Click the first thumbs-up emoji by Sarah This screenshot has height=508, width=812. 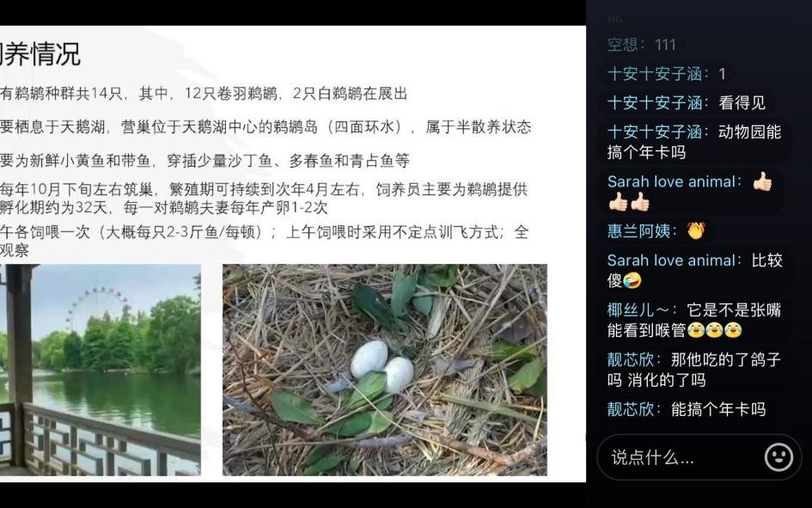762,181
